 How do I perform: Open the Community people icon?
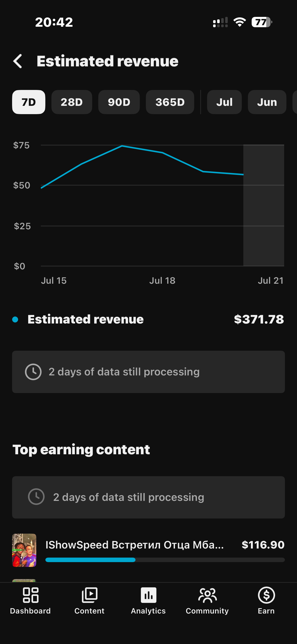[207, 595]
